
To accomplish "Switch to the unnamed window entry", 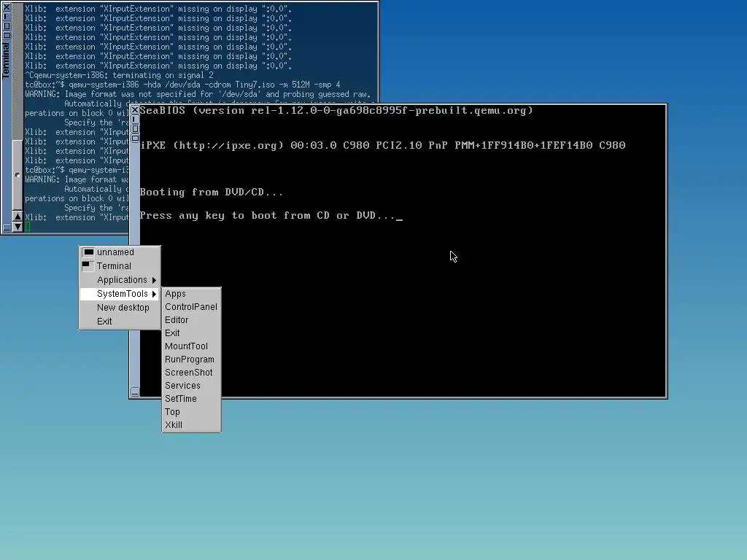I will [x=120, y=252].
